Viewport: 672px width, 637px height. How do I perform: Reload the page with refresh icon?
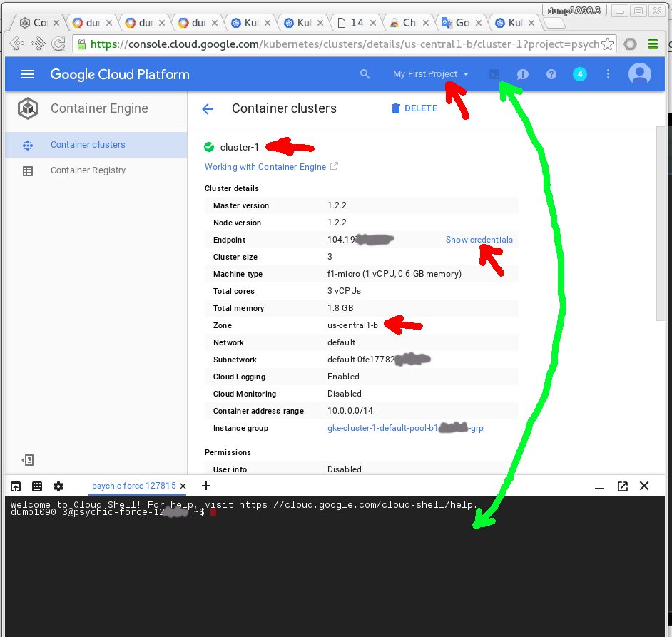click(x=58, y=44)
